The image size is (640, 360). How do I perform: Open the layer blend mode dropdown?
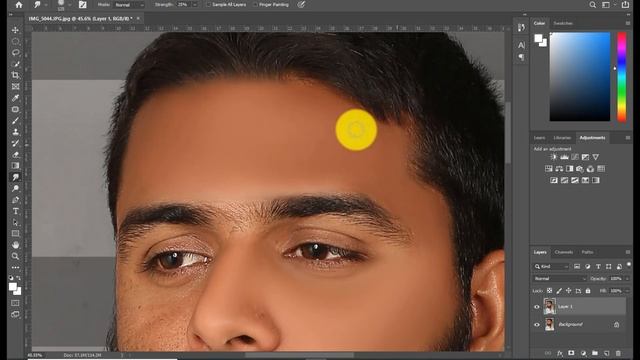point(560,279)
